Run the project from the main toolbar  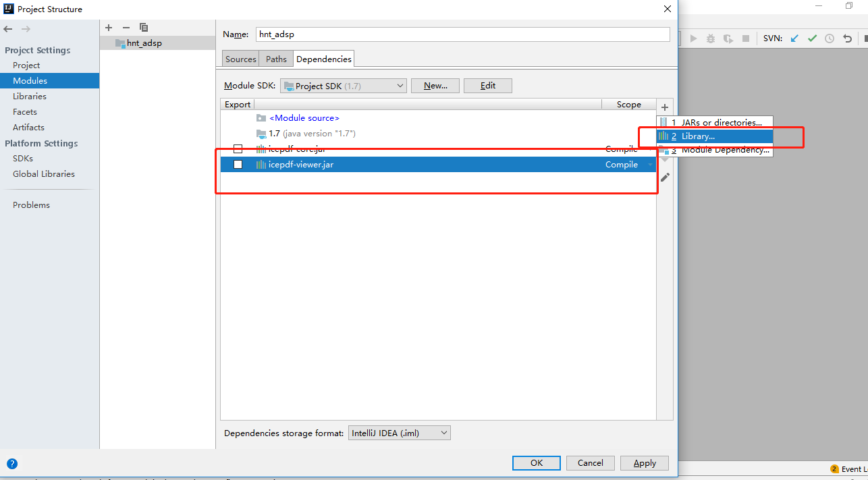694,38
